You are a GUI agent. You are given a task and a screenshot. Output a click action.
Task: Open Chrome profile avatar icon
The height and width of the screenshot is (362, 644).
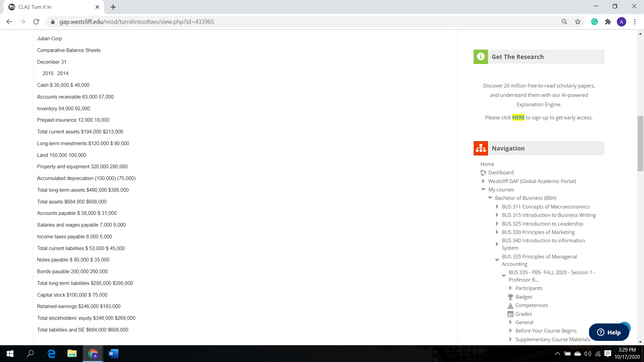point(621,22)
